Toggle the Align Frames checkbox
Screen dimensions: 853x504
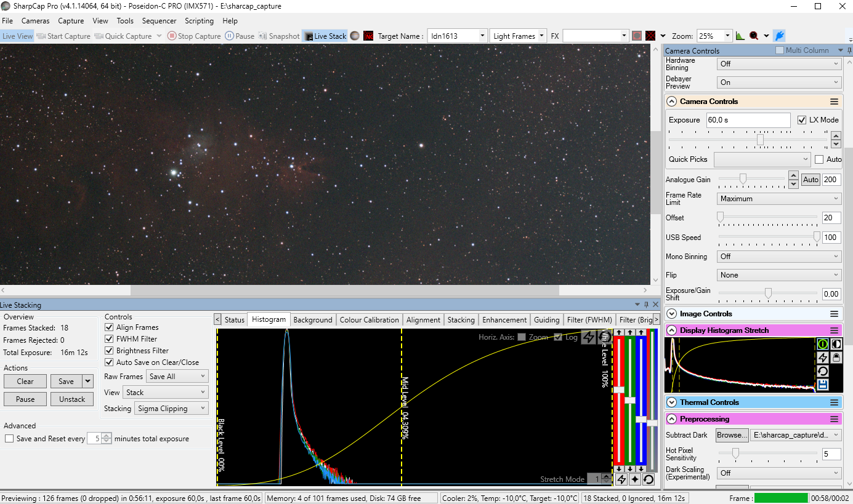click(109, 327)
